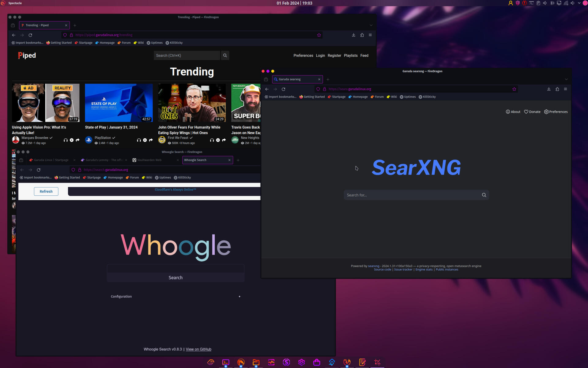Open About in the SearXNG page
The height and width of the screenshot is (368, 588).
513,112
